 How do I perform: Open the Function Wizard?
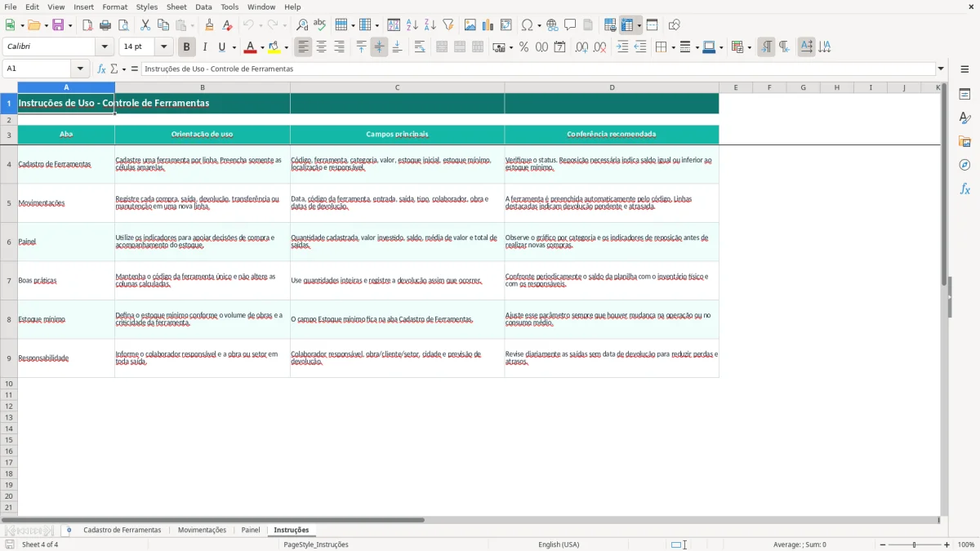102,69
